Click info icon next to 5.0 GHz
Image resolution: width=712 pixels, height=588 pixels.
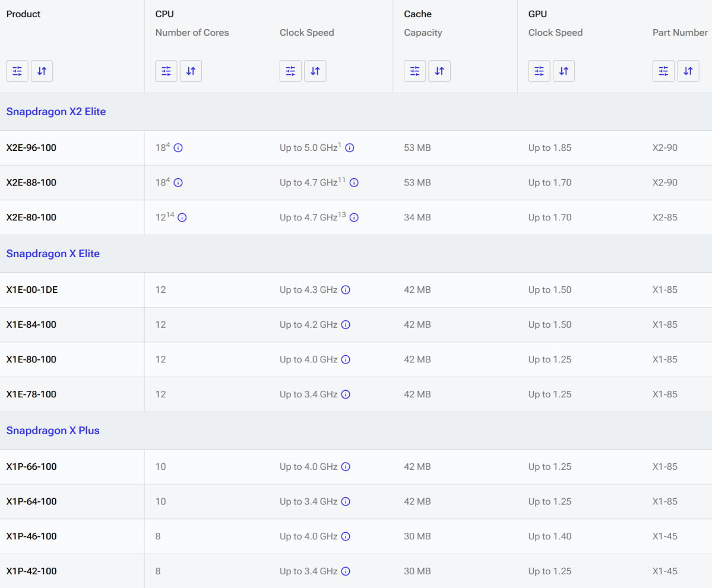pyautogui.click(x=350, y=148)
